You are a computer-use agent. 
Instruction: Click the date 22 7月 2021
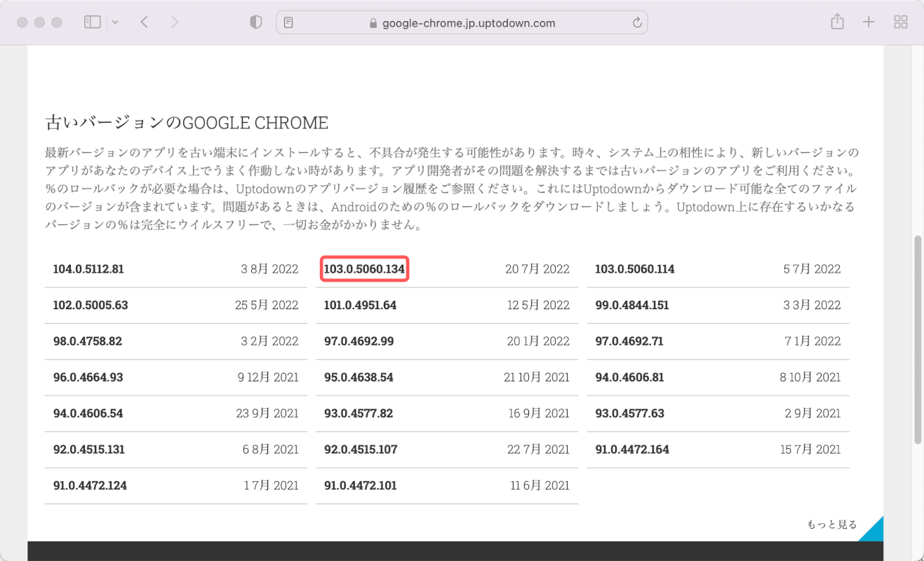(x=538, y=450)
